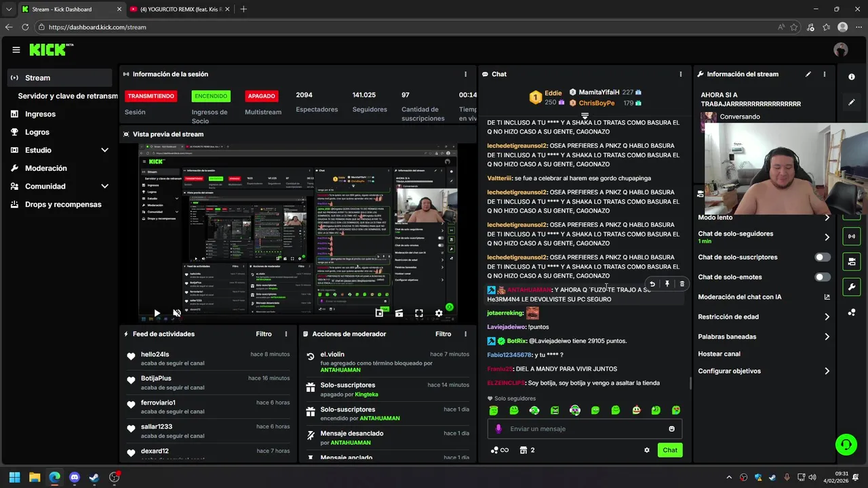Click Hostear canal option

click(719, 354)
